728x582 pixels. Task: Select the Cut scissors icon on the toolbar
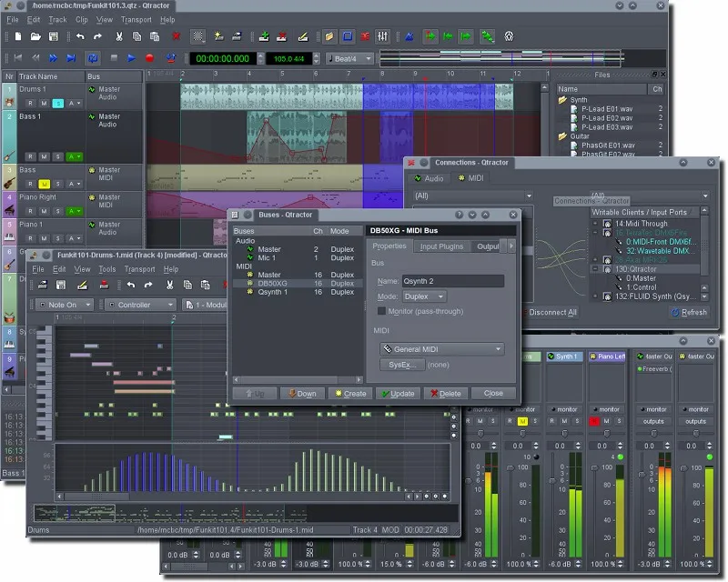click(119, 36)
